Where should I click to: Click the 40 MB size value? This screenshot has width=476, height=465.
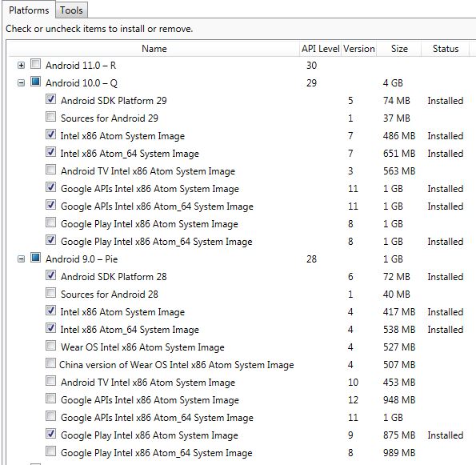(x=397, y=295)
